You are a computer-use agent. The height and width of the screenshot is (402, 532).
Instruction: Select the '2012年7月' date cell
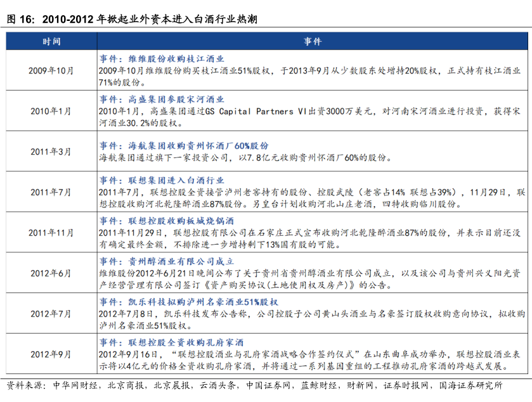51,313
